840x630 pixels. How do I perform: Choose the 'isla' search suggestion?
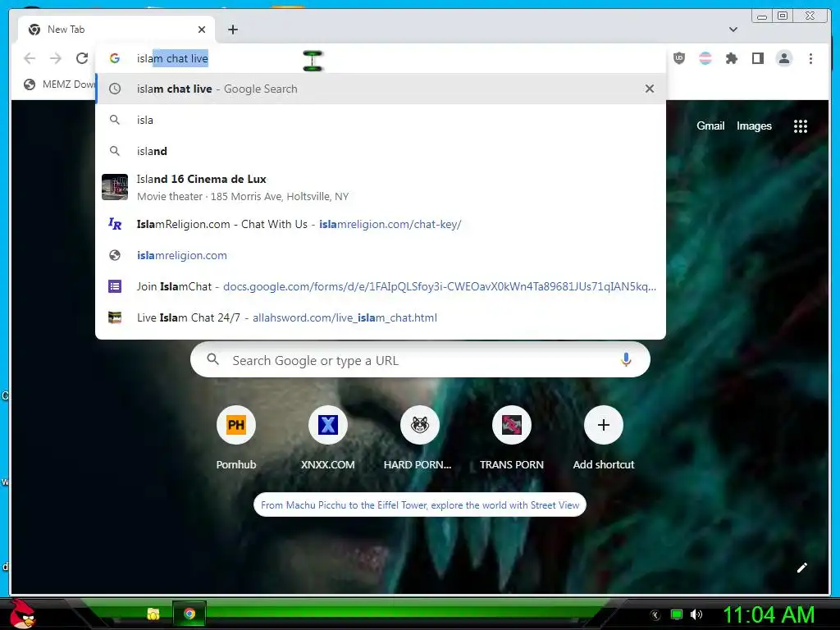(381, 120)
